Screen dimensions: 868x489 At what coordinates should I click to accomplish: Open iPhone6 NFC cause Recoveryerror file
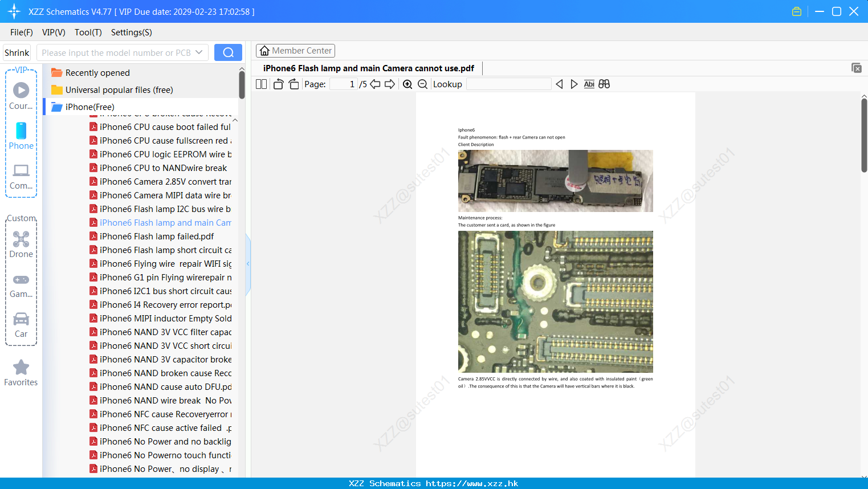click(x=160, y=414)
